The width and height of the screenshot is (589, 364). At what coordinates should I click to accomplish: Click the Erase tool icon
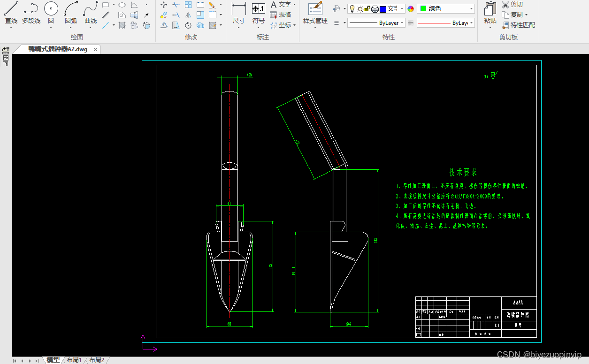[212, 5]
